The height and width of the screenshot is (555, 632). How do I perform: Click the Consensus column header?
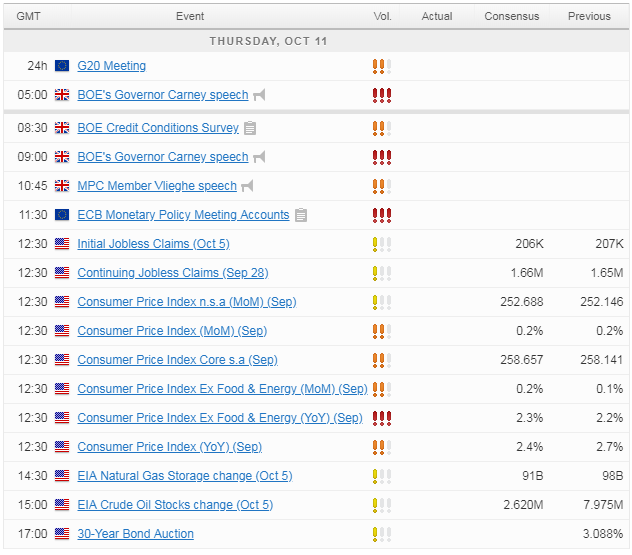click(511, 16)
